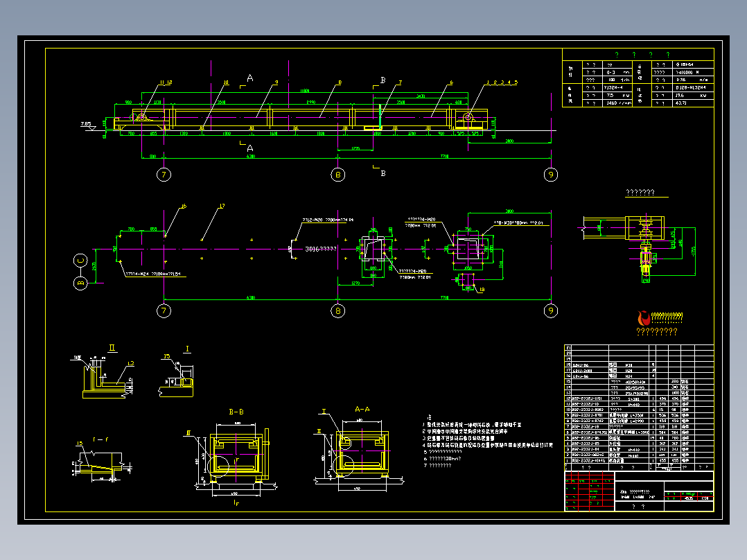
Task: Select part callout 18 in the plan view
Action: click(x=482, y=289)
